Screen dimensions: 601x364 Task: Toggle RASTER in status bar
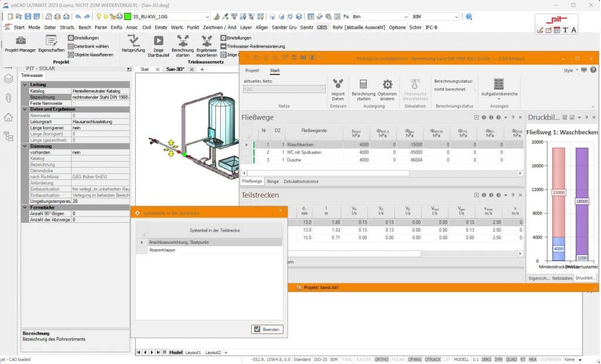pos(364,359)
